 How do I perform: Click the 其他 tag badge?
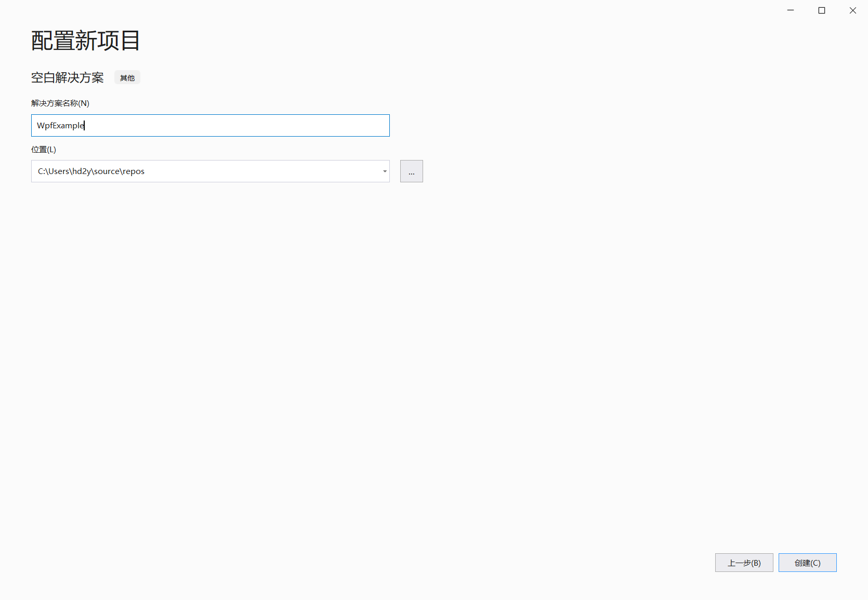click(x=127, y=78)
